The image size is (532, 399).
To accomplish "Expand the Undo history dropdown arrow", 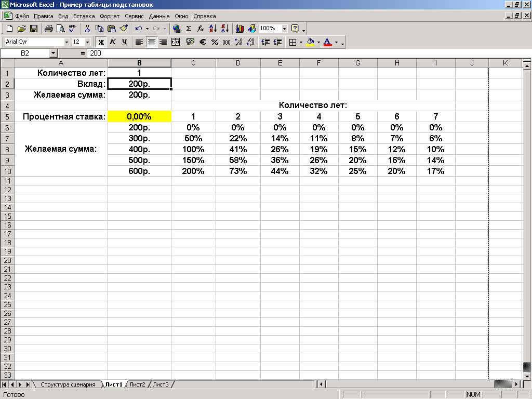I will [147, 29].
